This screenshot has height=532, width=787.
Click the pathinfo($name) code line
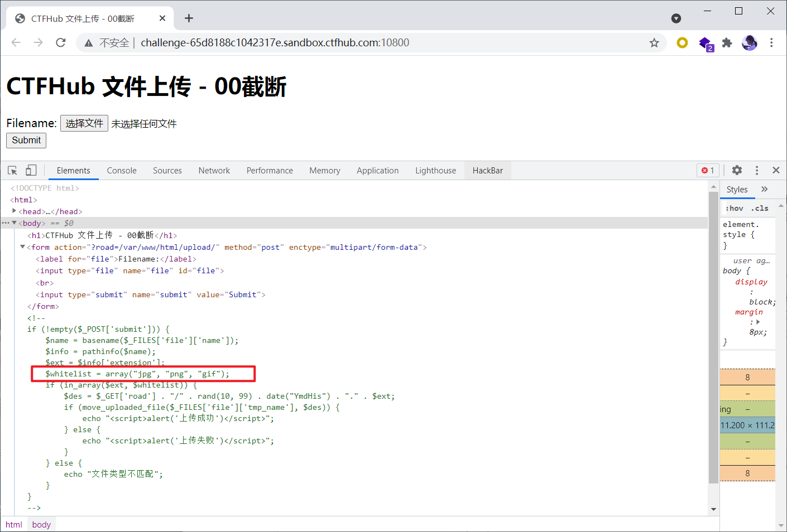point(100,351)
